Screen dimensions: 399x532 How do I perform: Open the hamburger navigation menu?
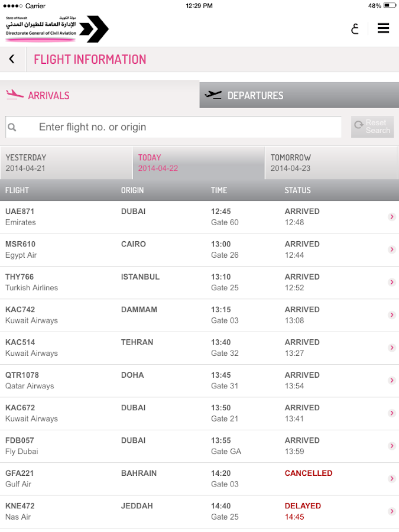[383, 28]
